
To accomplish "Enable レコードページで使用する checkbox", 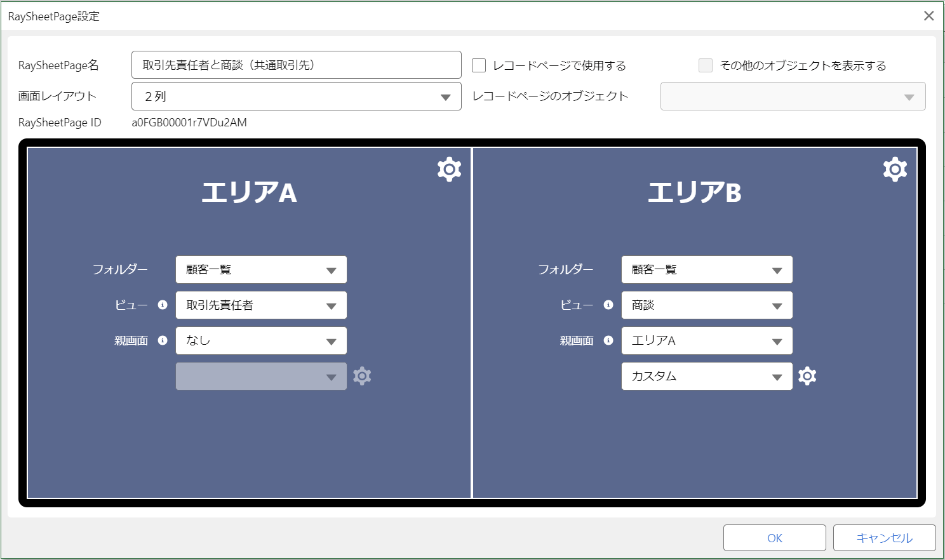I will pos(479,65).
